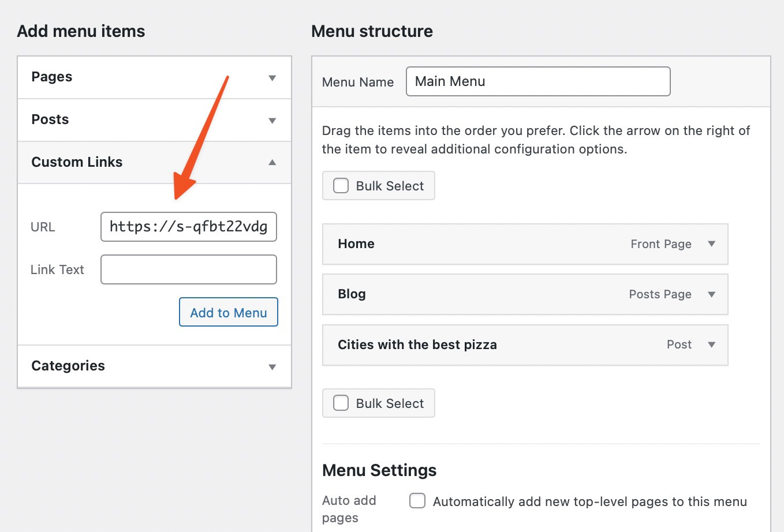The image size is (784, 532).
Task: Edit the Menu Name text box
Action: coord(537,81)
